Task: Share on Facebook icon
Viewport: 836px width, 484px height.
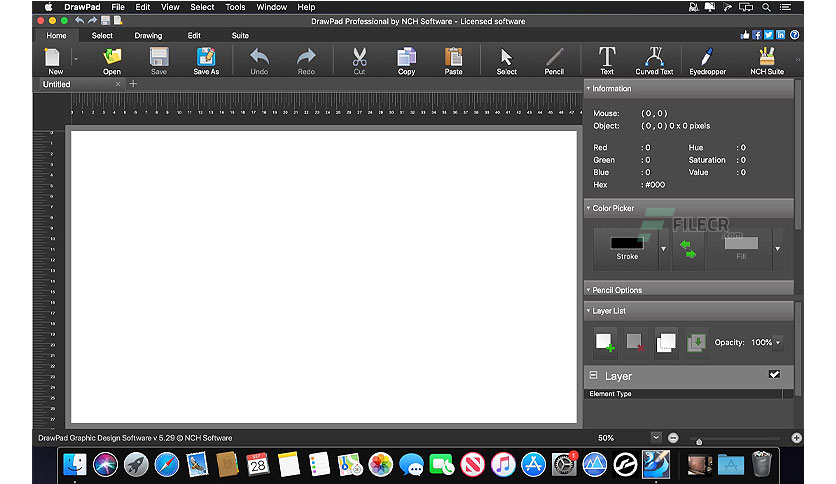Action: (x=757, y=35)
